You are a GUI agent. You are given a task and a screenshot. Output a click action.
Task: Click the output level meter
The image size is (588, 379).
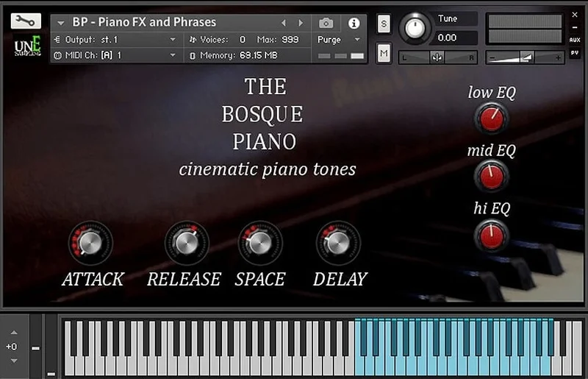[525, 29]
